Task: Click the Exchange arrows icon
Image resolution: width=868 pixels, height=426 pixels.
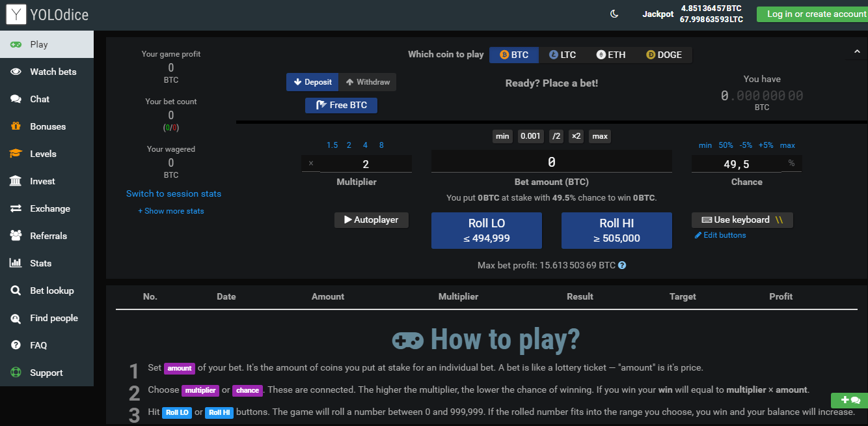Action: [16, 208]
